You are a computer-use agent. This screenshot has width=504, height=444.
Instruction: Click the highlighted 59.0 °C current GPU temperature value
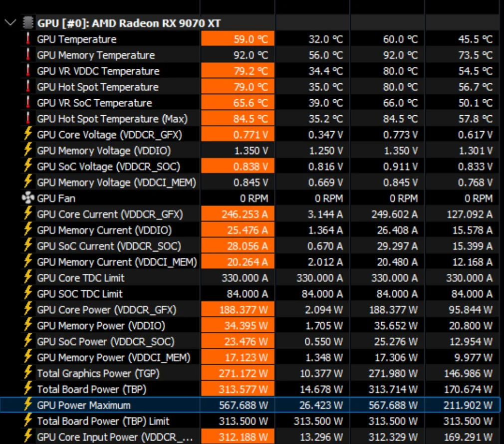(x=251, y=39)
